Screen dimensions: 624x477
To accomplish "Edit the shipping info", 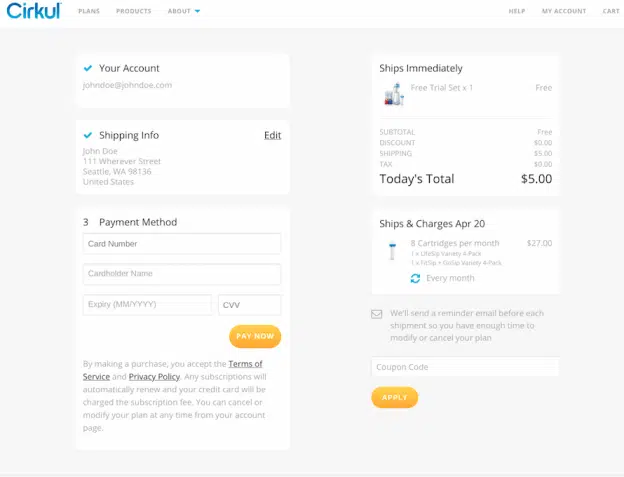I will (272, 135).
